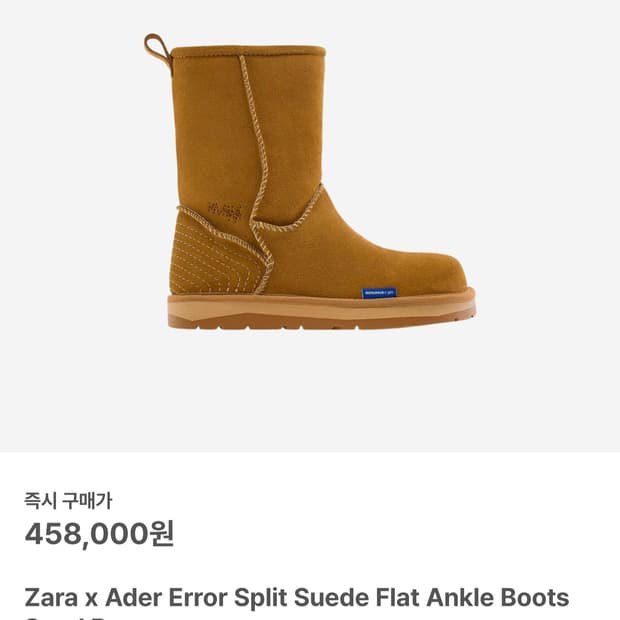Click the heel pull loop on boot

(157, 49)
